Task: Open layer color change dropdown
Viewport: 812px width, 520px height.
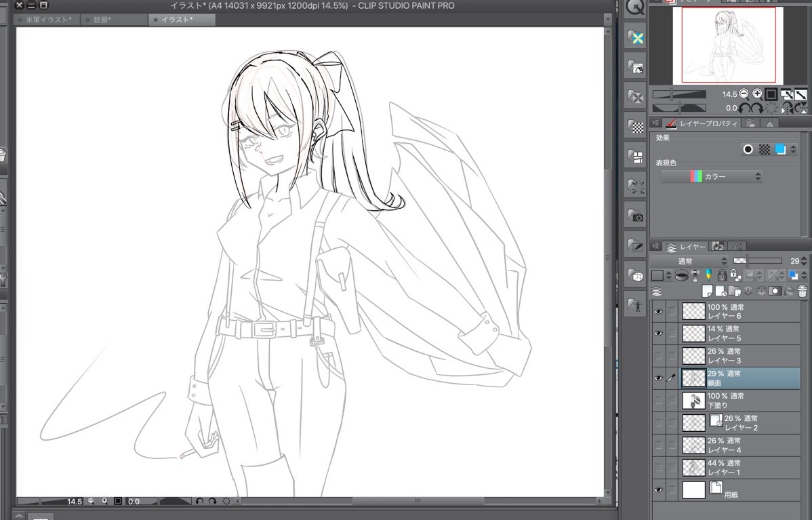Action: (x=805, y=275)
